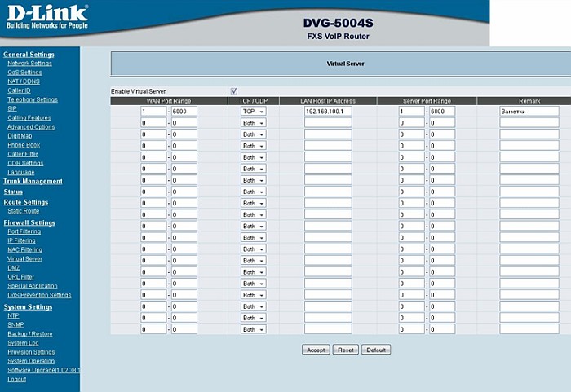The width and height of the screenshot is (571, 392).
Task: Open the TCP protocol dropdown in first row
Action: 253,111
